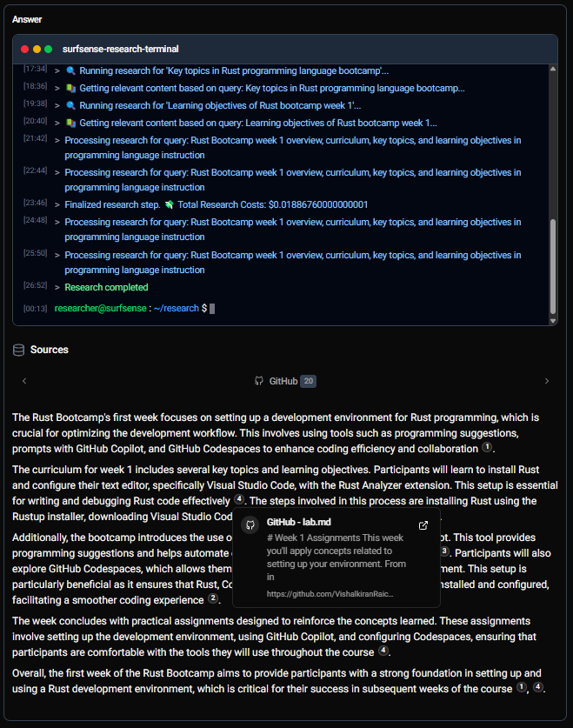This screenshot has width=573, height=728.
Task: Open external link icon in GitHub lab.md popup
Action: coord(423,525)
